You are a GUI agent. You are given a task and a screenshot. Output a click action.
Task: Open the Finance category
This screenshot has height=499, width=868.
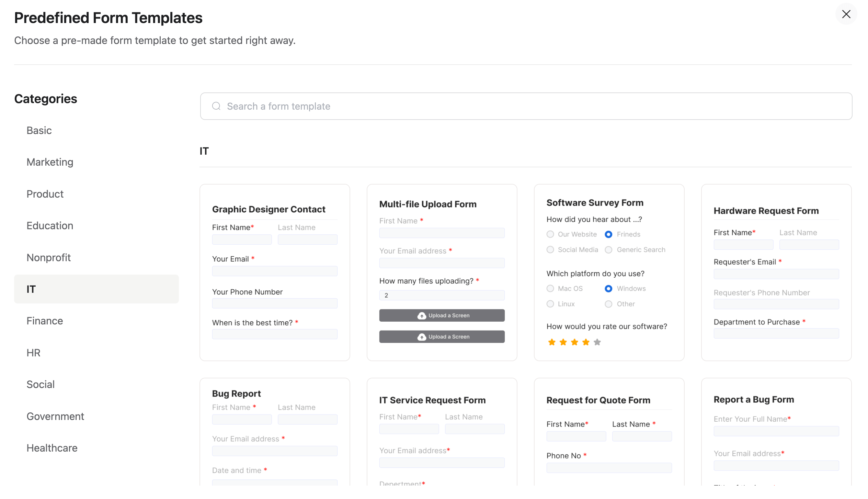[44, 321]
